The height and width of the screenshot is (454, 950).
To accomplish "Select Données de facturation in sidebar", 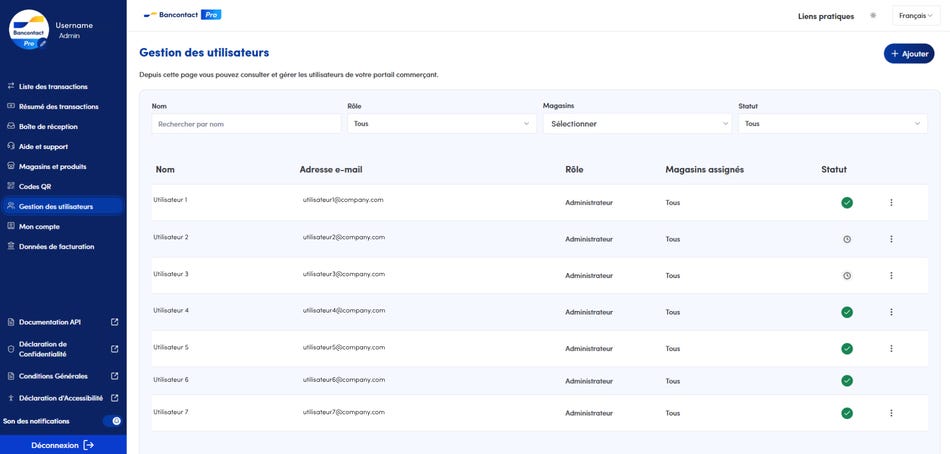I will coord(56,247).
